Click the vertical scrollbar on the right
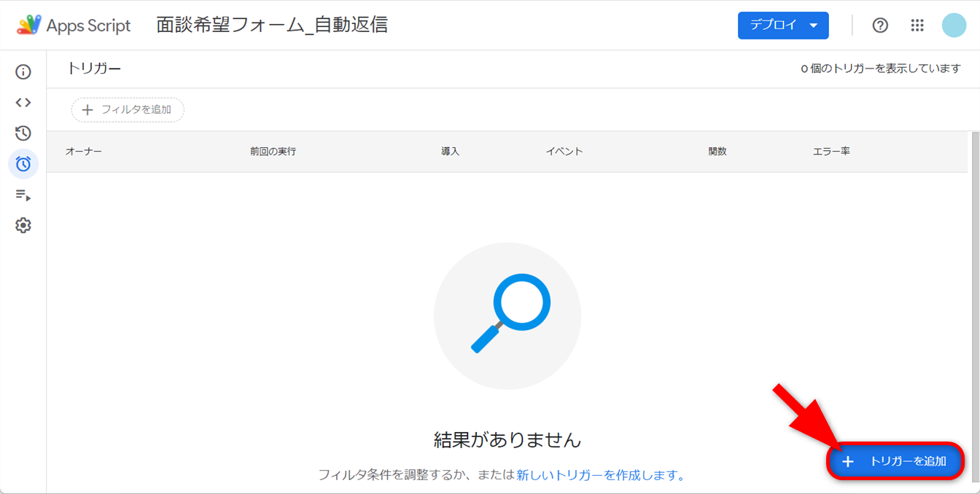Image resolution: width=980 pixels, height=494 pixels. tap(975, 291)
